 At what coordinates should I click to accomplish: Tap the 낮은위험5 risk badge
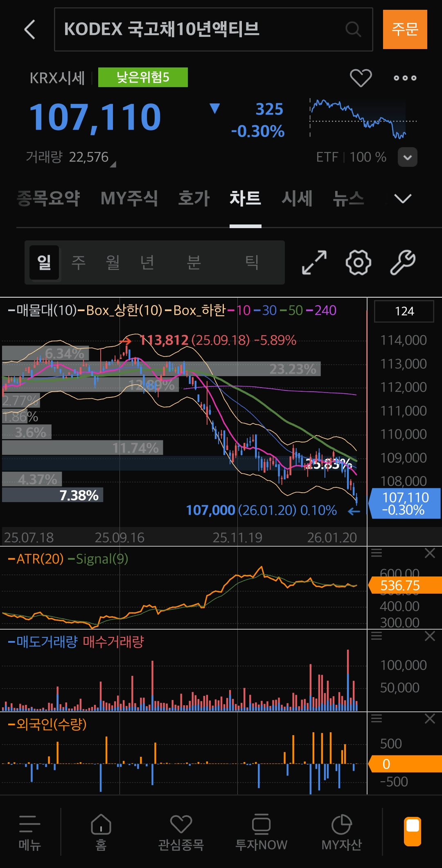coord(143,77)
